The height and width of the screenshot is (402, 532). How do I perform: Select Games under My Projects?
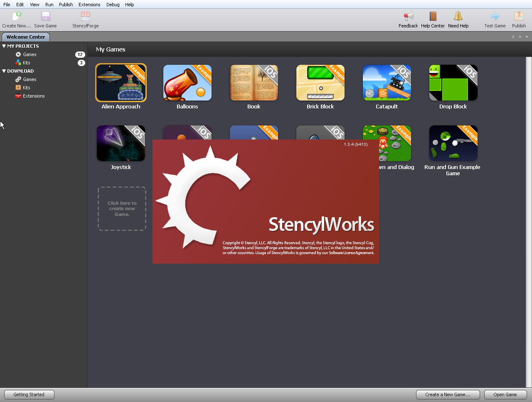[x=30, y=54]
